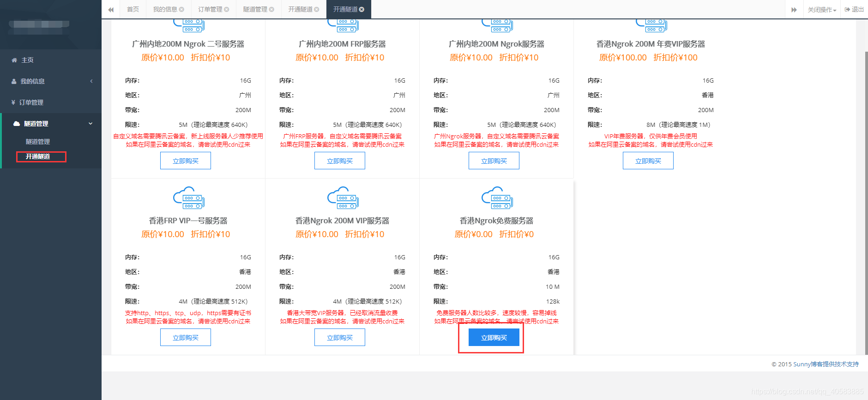Image resolution: width=868 pixels, height=400 pixels.
Task: Click server icon above 广州内地200M FRP服务器
Action: coord(343,26)
